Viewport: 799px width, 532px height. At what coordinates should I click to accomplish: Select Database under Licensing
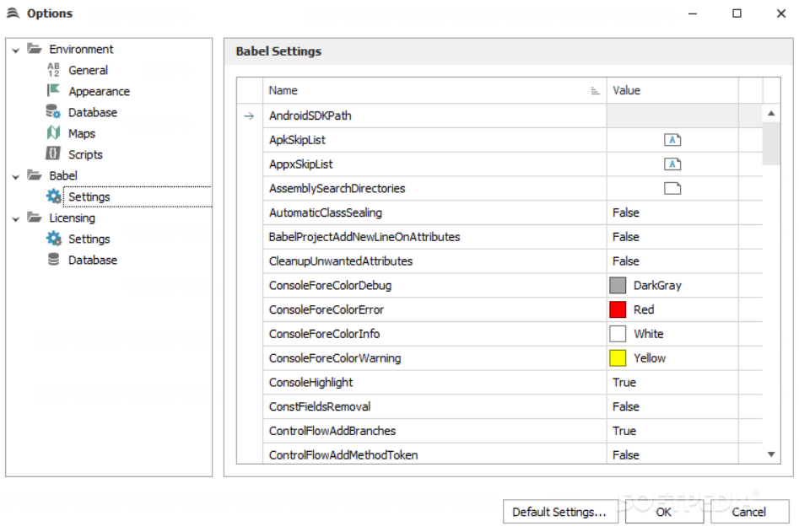point(93,260)
